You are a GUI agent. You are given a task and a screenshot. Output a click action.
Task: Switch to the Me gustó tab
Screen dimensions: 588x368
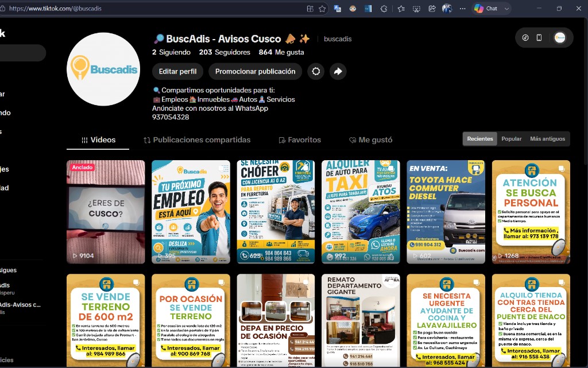(x=370, y=140)
